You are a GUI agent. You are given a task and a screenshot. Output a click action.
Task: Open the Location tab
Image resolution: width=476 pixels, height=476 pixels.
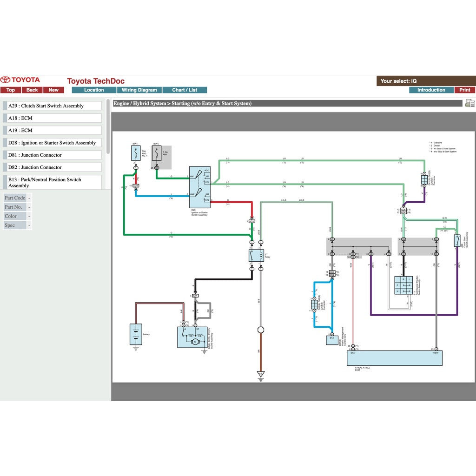(94, 90)
